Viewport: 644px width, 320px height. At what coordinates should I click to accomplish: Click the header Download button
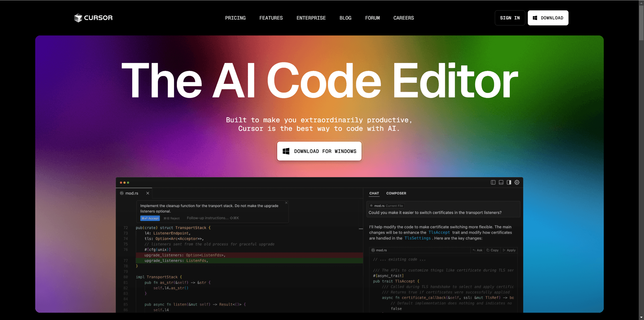(x=548, y=18)
